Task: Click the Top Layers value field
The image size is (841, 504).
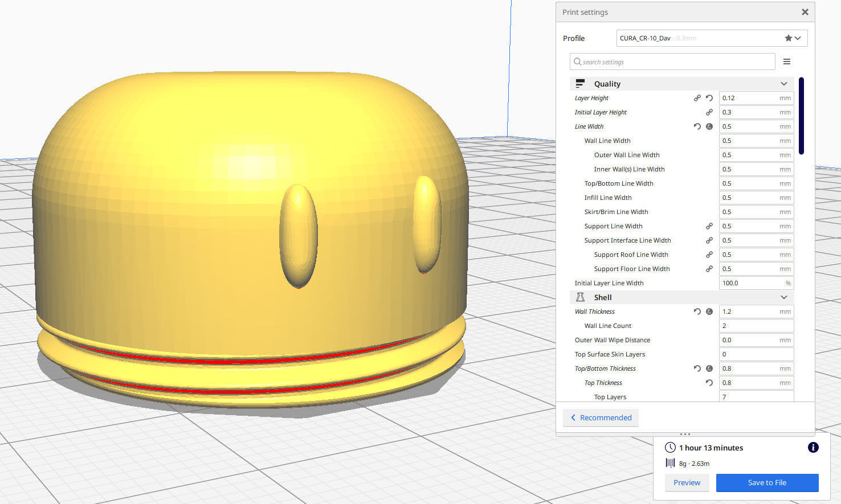Action: [756, 396]
